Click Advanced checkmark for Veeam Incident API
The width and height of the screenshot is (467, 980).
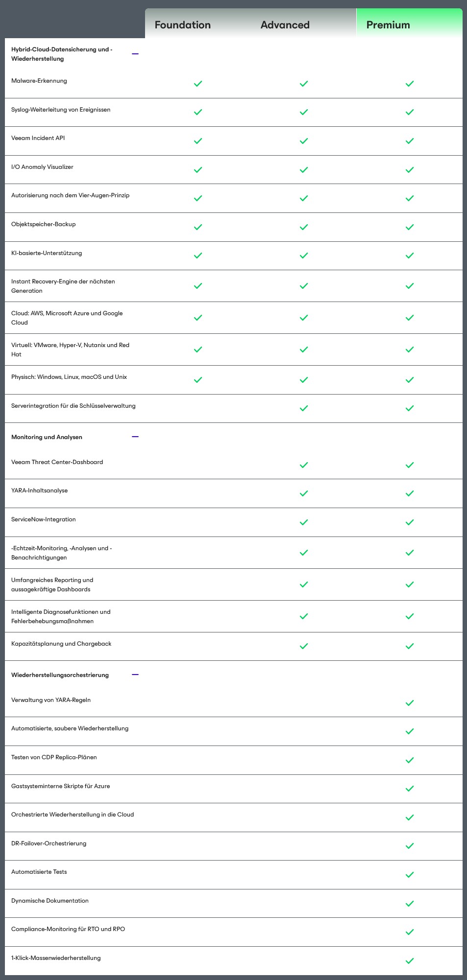coord(304,141)
